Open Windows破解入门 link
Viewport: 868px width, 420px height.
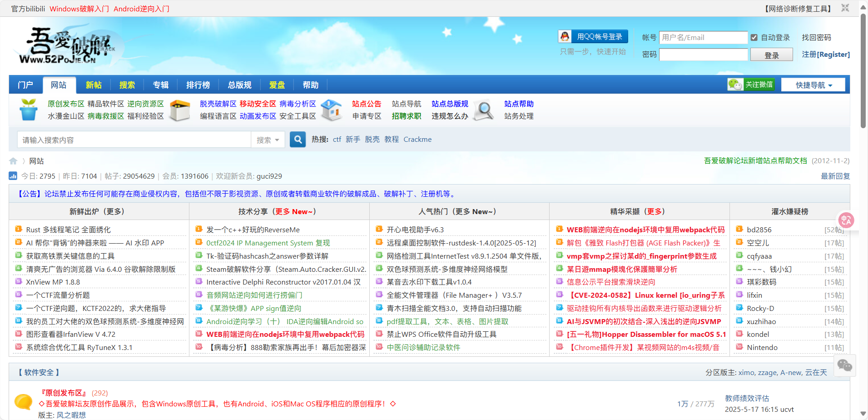click(x=79, y=9)
